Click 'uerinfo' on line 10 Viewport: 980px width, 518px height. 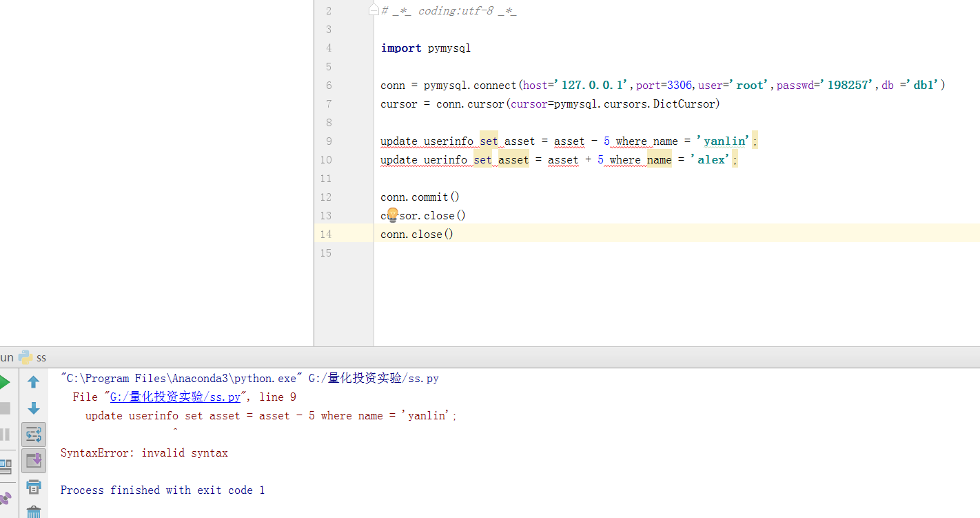445,160
